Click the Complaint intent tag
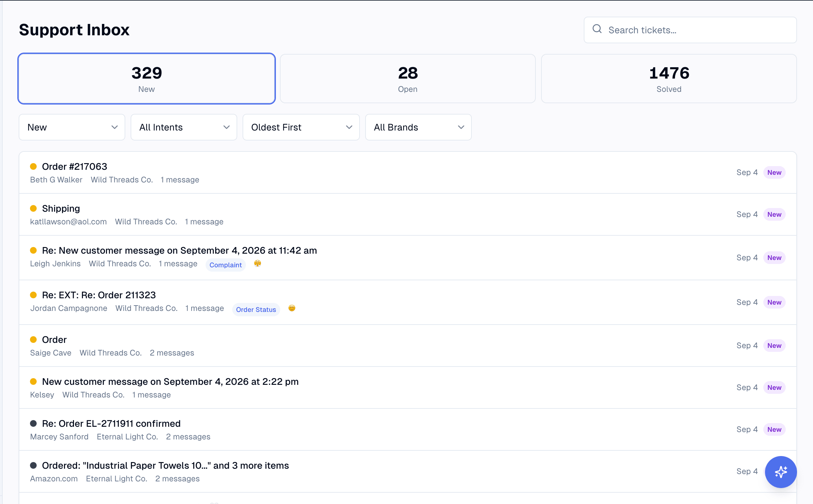This screenshot has height=504, width=813. click(x=226, y=265)
